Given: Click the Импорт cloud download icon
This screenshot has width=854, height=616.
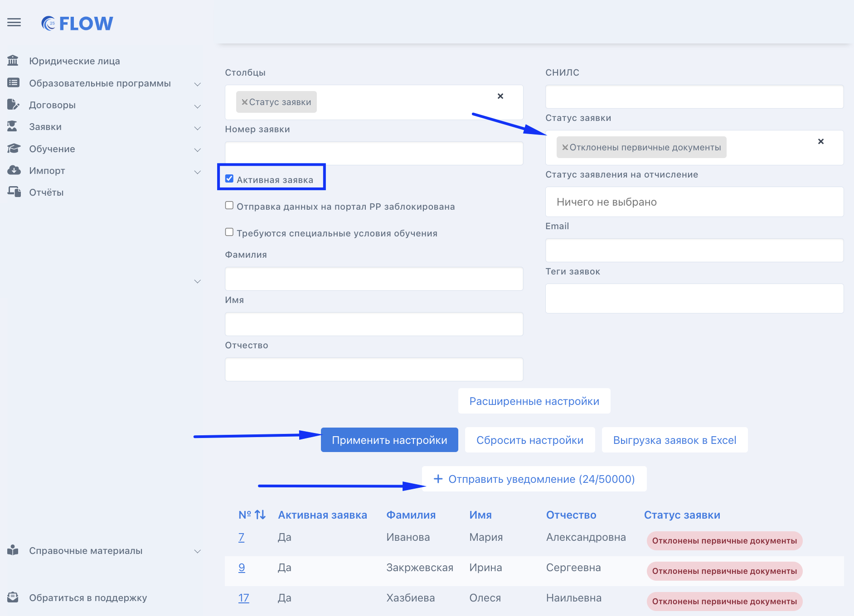Looking at the screenshot, I should pyautogui.click(x=14, y=170).
